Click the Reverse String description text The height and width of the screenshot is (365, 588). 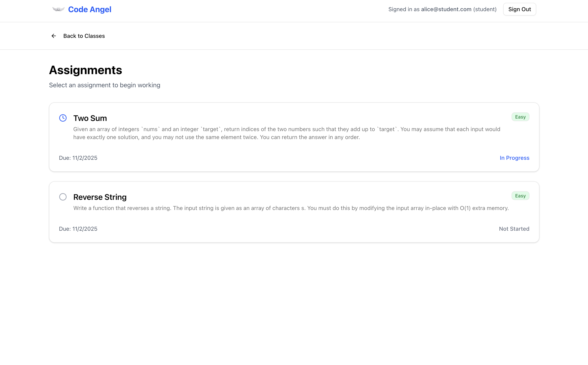(x=291, y=208)
